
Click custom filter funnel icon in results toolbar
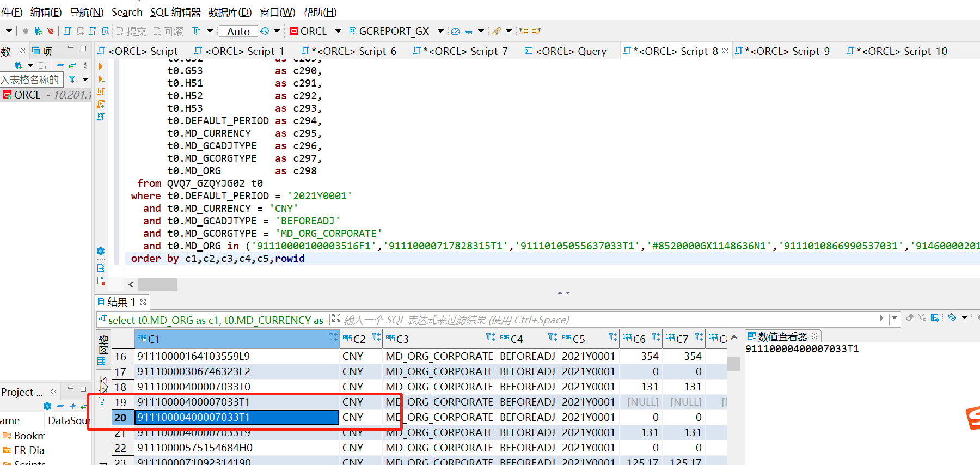[922, 317]
